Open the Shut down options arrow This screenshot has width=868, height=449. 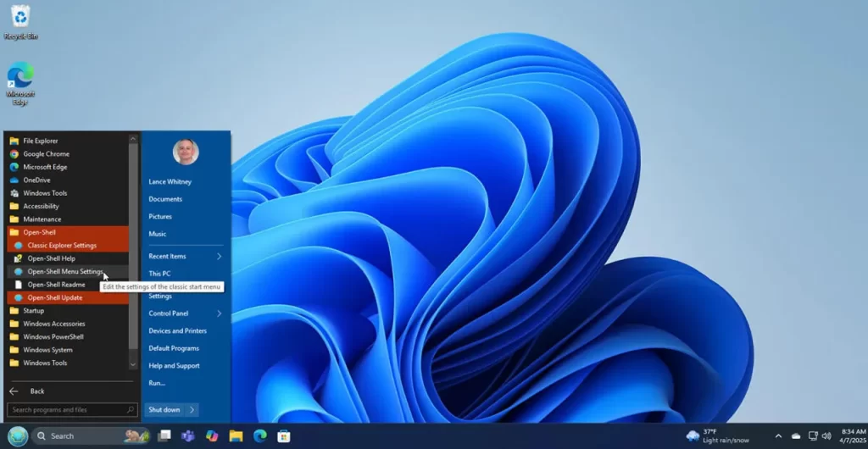[192, 410]
